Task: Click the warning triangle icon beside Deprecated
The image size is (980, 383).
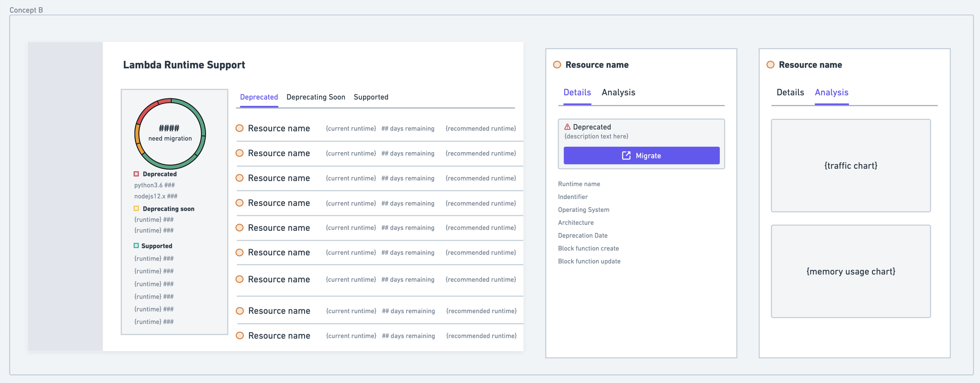Action: click(567, 127)
